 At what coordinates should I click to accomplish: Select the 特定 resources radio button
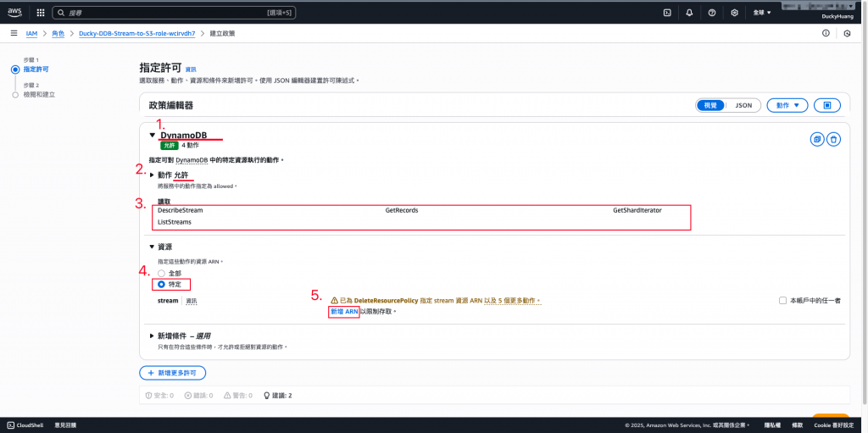click(161, 285)
